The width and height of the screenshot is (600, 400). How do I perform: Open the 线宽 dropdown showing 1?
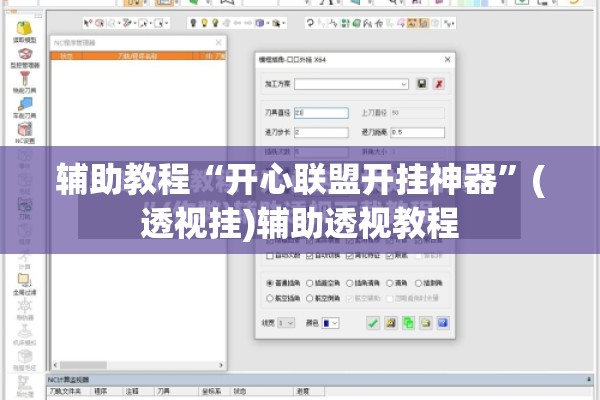[286, 323]
